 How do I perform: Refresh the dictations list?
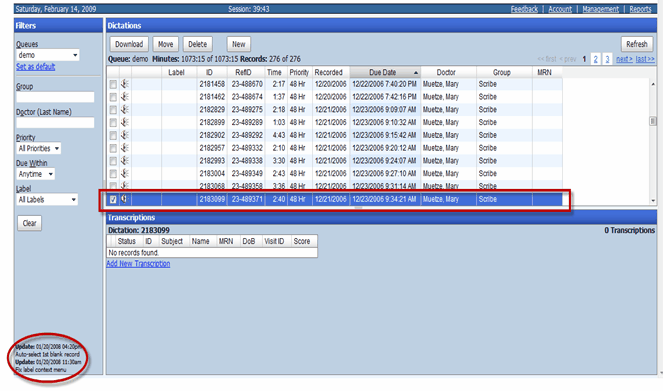tap(637, 44)
